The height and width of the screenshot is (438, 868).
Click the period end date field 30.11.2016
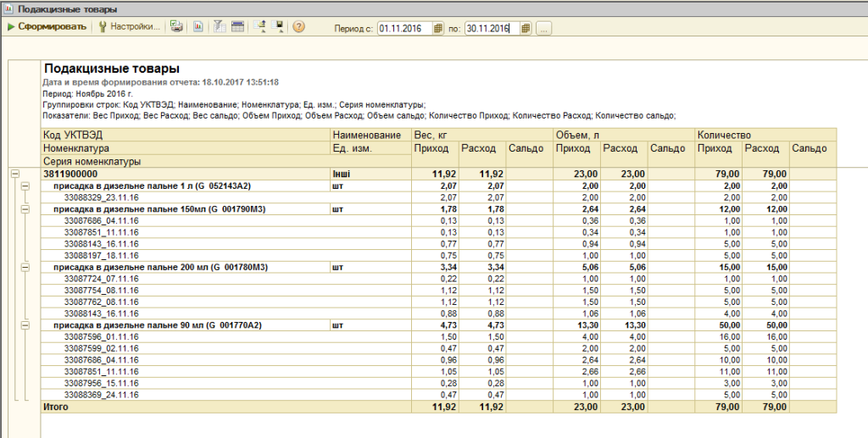click(492, 28)
